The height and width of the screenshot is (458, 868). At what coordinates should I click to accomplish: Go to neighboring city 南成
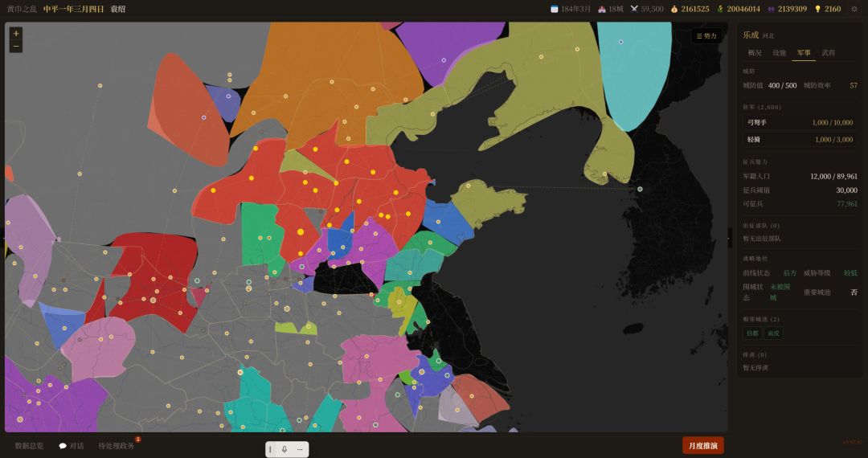point(773,333)
